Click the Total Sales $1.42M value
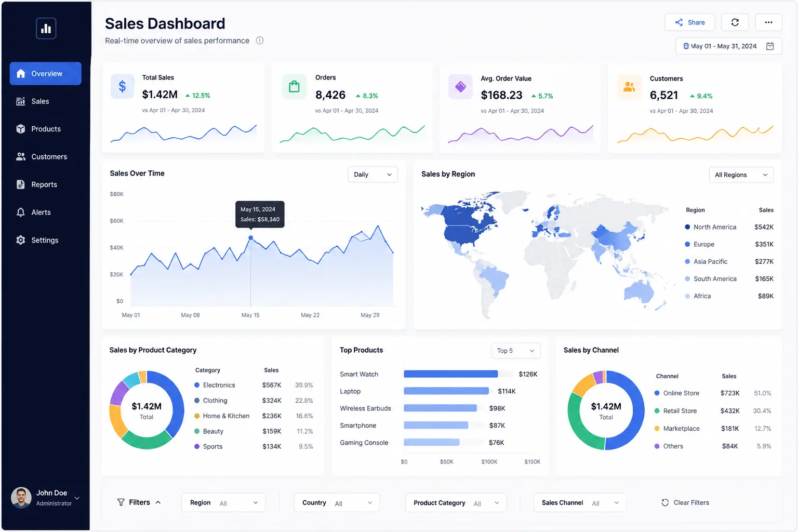 tap(159, 95)
